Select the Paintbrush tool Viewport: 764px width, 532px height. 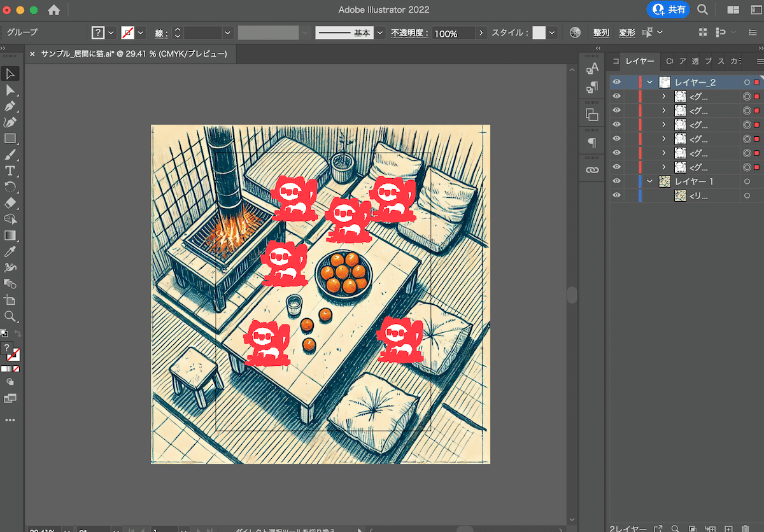click(x=10, y=155)
